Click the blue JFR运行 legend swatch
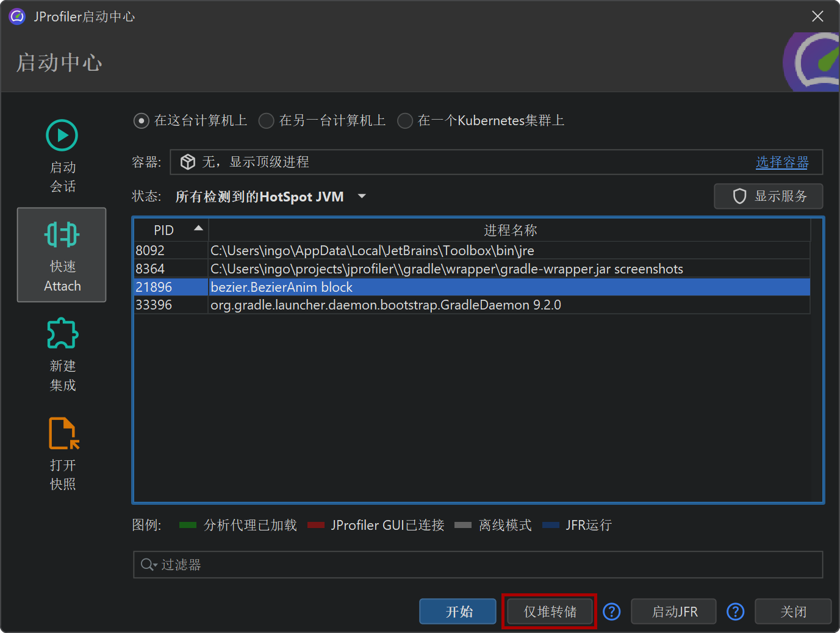 tap(551, 525)
